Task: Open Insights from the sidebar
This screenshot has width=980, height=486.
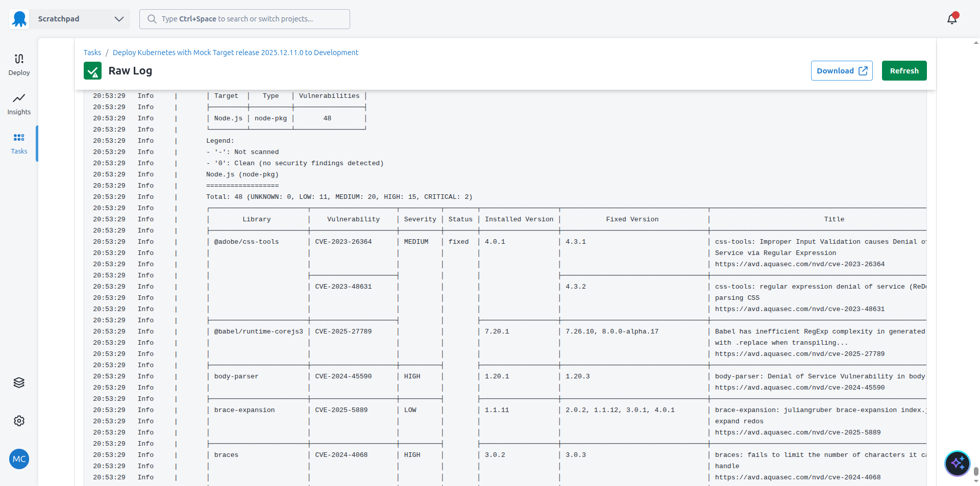Action: tap(19, 104)
